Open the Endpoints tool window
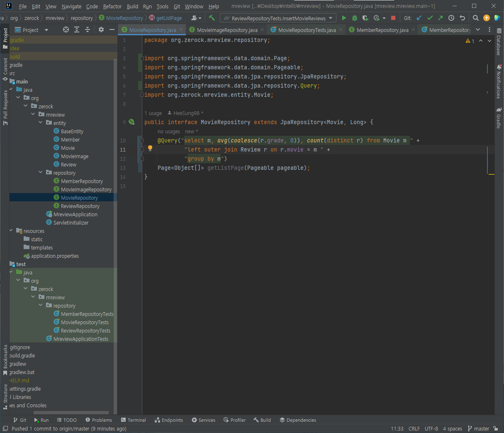 pos(169,420)
